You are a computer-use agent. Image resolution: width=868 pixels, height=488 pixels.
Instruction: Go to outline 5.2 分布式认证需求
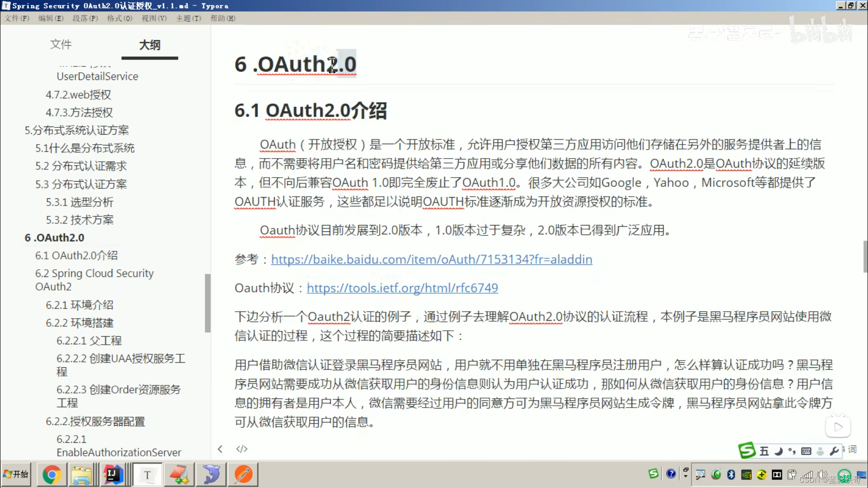pos(81,166)
